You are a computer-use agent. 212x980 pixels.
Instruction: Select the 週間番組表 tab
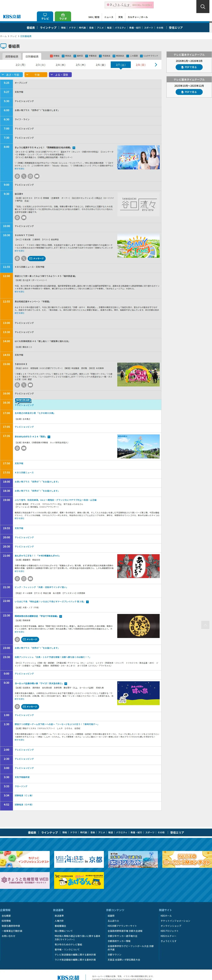12,56
